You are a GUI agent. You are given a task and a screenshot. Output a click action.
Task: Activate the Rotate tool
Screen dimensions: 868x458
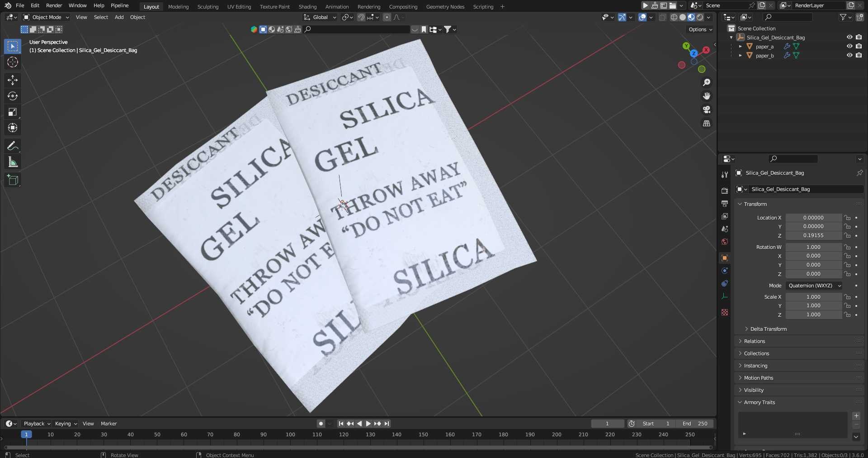[13, 96]
